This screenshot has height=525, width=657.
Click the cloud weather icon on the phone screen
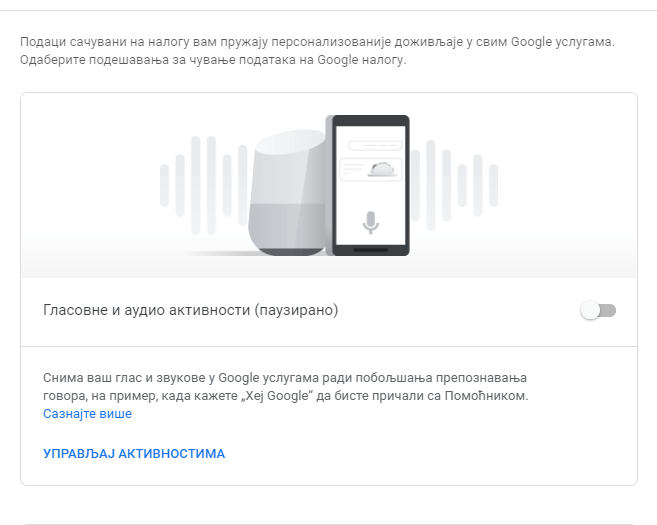[x=381, y=169]
